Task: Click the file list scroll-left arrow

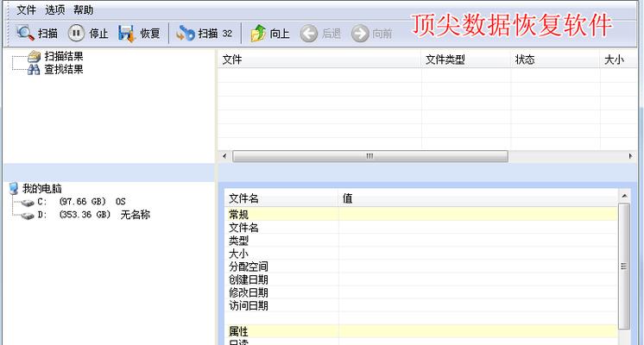Action: [224, 156]
